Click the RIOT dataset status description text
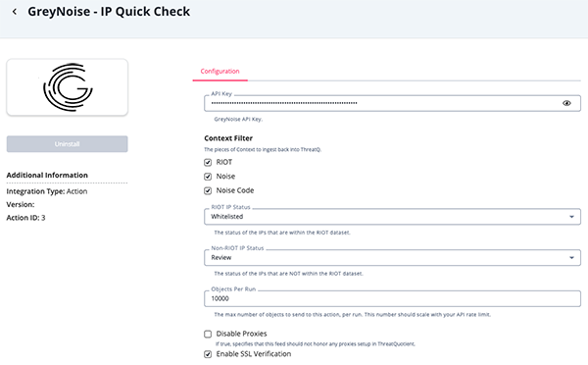 coord(282,233)
